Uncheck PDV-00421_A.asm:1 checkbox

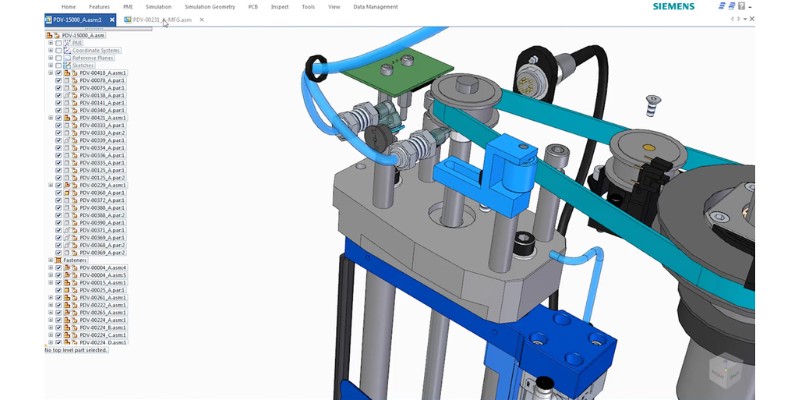pyautogui.click(x=59, y=118)
